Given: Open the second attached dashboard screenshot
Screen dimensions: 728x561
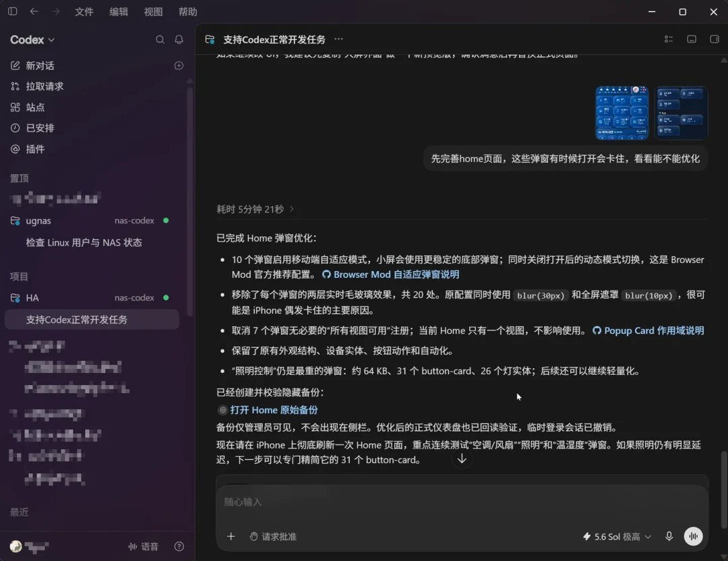Looking at the screenshot, I should click(681, 113).
